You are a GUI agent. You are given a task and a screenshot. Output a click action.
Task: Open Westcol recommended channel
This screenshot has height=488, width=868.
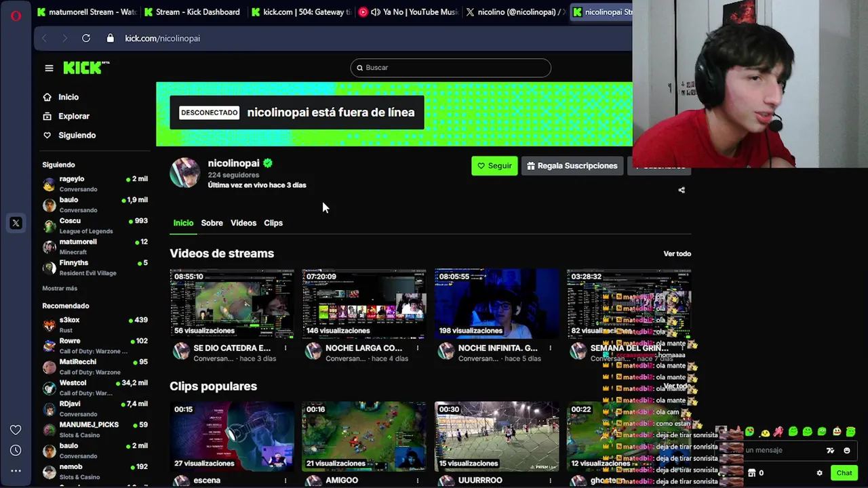tap(95, 387)
